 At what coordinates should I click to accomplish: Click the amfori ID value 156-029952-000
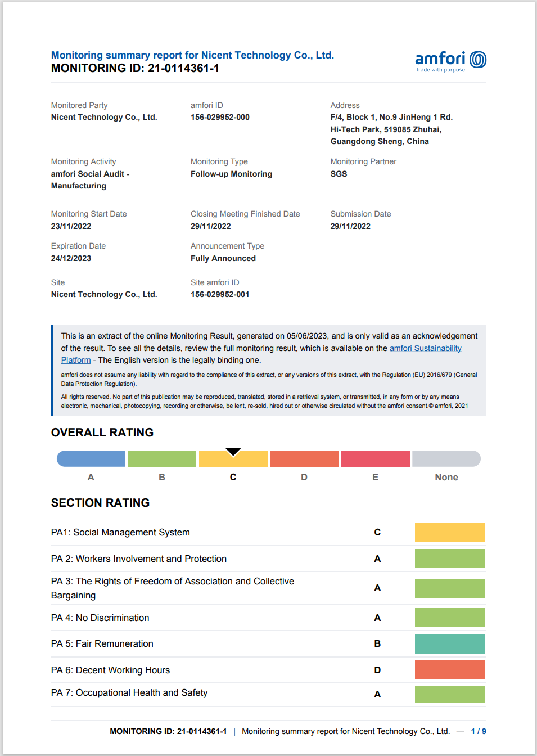[x=220, y=117]
